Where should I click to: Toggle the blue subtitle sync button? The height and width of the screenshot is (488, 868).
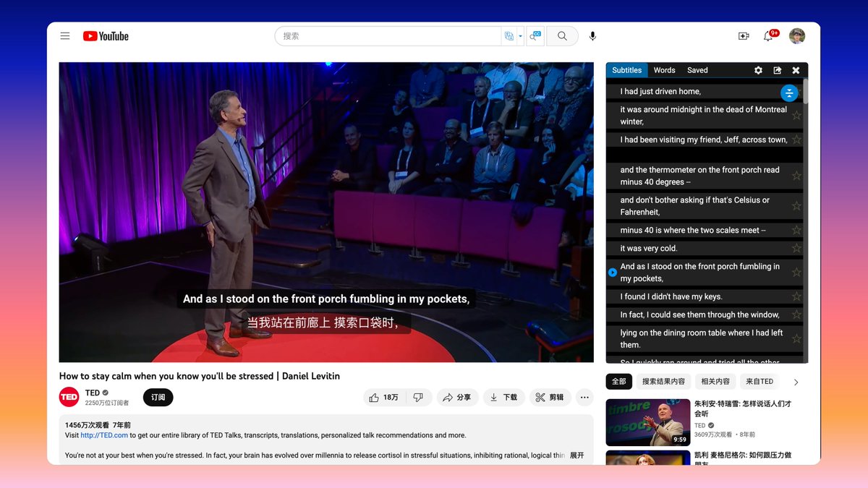[789, 93]
